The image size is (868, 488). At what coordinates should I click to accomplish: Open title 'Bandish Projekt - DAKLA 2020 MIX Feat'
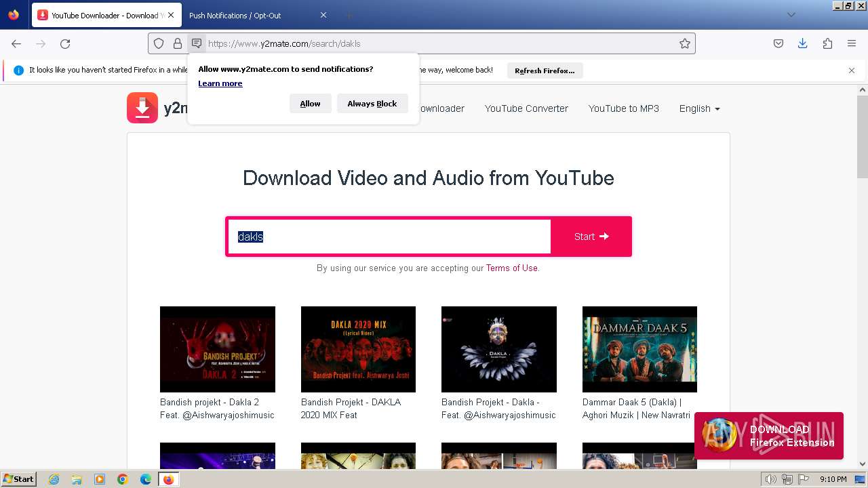pyautogui.click(x=351, y=409)
